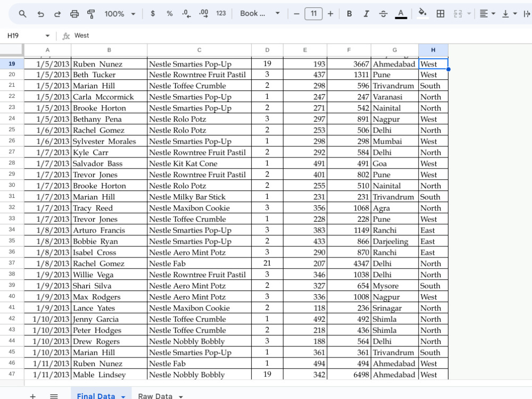Select the Darjeeling cell
Viewport: 532px width, 399px height.
tap(395, 241)
